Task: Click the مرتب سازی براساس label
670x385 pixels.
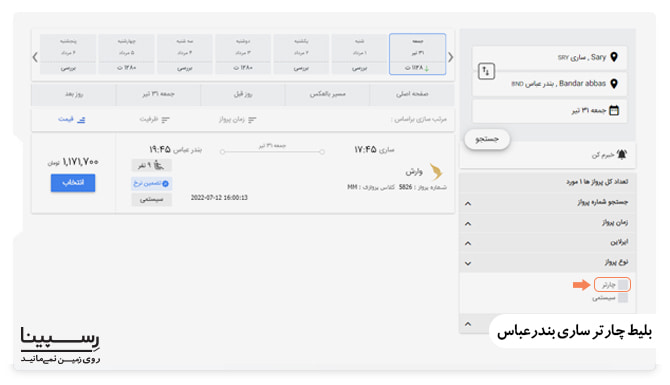Action: click(x=419, y=119)
